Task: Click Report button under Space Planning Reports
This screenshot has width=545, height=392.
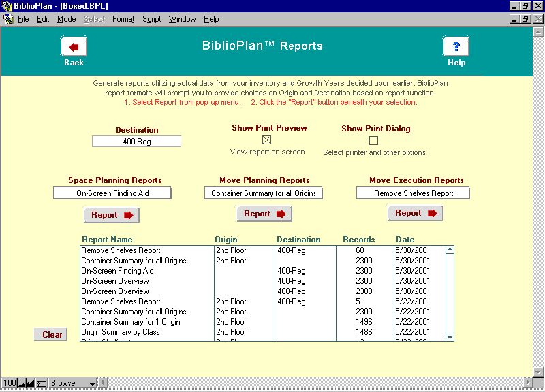Action: point(112,215)
